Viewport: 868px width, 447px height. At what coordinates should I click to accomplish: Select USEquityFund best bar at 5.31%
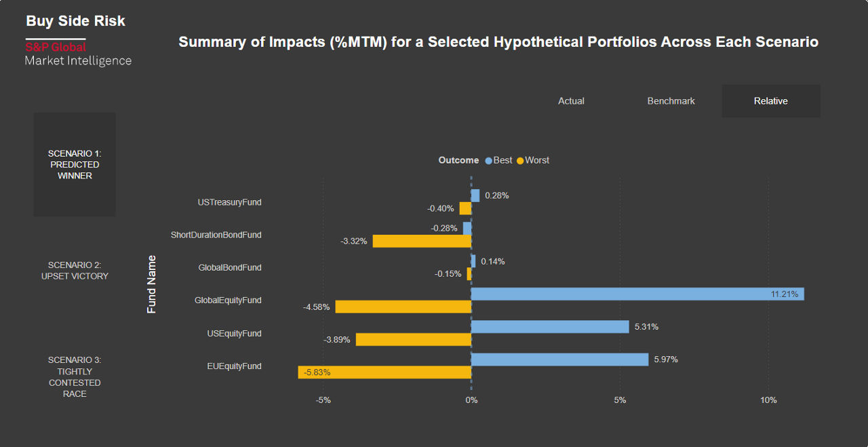click(x=550, y=327)
